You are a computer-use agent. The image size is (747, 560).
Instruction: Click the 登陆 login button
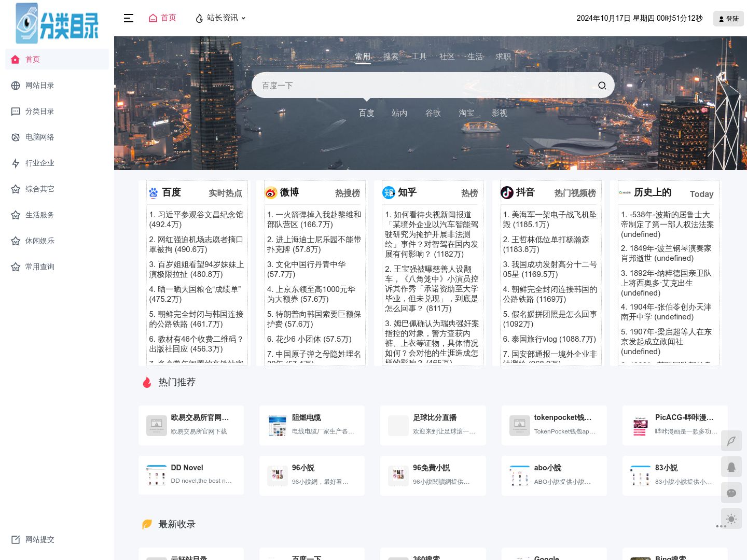(x=728, y=19)
